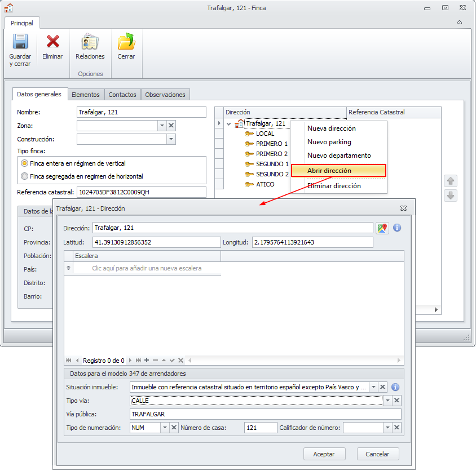Screen dimensions: 476x471
Task: Expand the Construcción dropdown
Action: tap(171, 139)
